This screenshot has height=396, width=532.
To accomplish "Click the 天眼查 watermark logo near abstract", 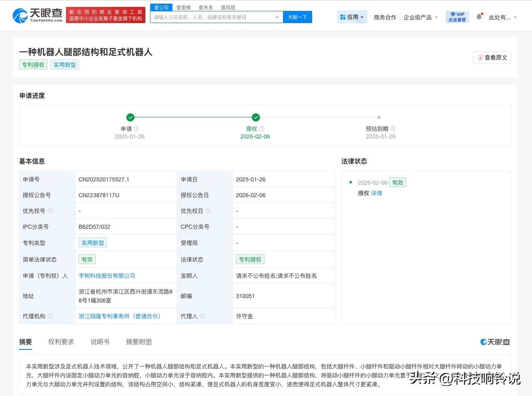I will 495,342.
